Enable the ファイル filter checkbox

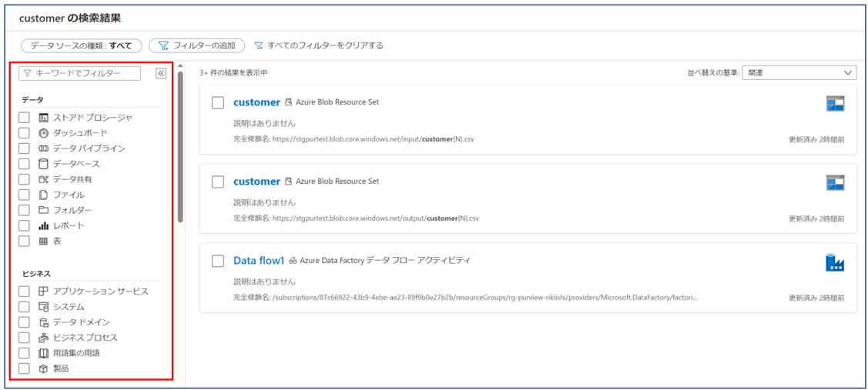click(24, 195)
